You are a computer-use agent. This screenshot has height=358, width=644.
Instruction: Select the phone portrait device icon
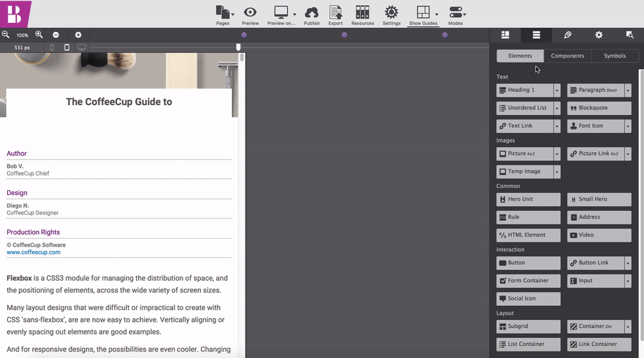pos(52,48)
